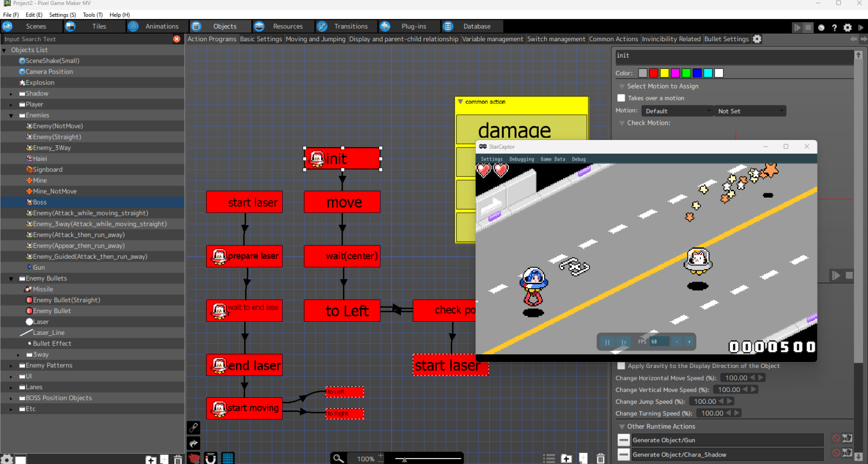Click the round undo icon in top toolbar
Screen dimensions: 868x464
point(821,27)
